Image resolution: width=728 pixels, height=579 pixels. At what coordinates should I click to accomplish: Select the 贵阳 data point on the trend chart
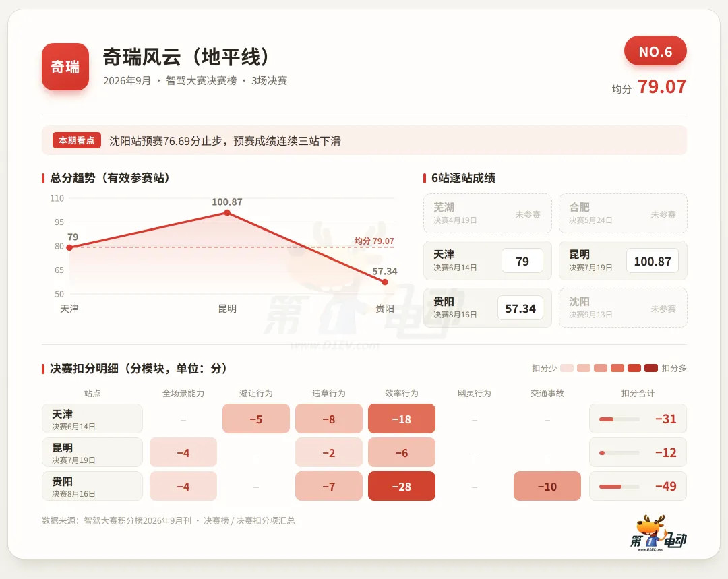385,282
